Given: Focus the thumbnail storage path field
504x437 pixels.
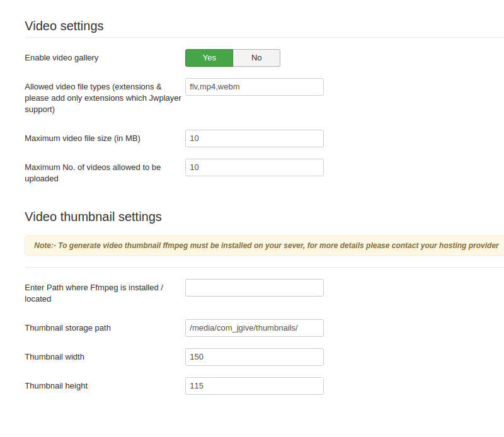Looking at the screenshot, I should 254,328.
